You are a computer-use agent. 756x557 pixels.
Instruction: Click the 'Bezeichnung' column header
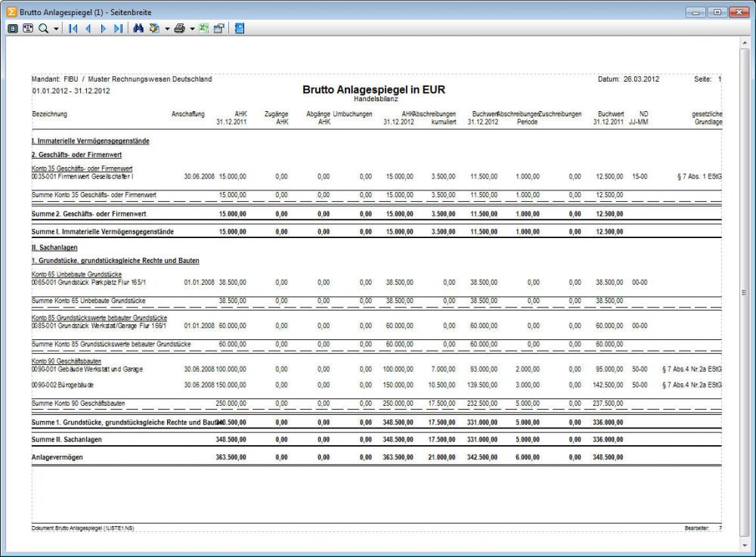tap(50, 114)
